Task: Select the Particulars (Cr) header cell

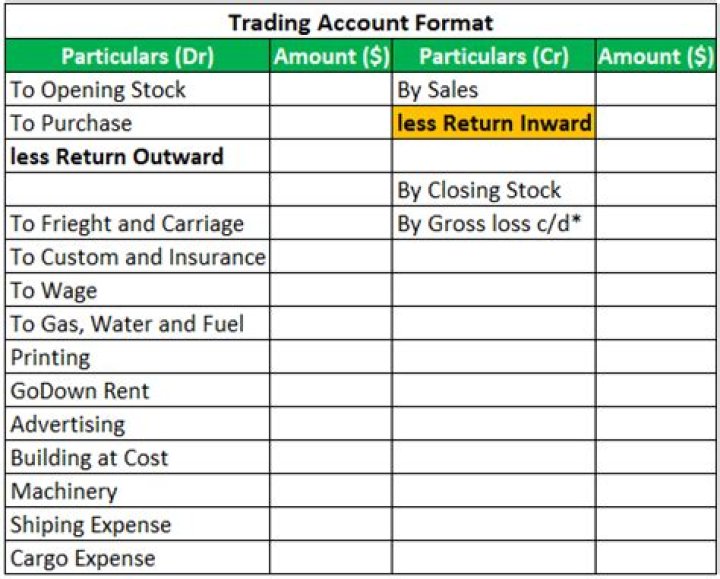Action: [x=494, y=56]
